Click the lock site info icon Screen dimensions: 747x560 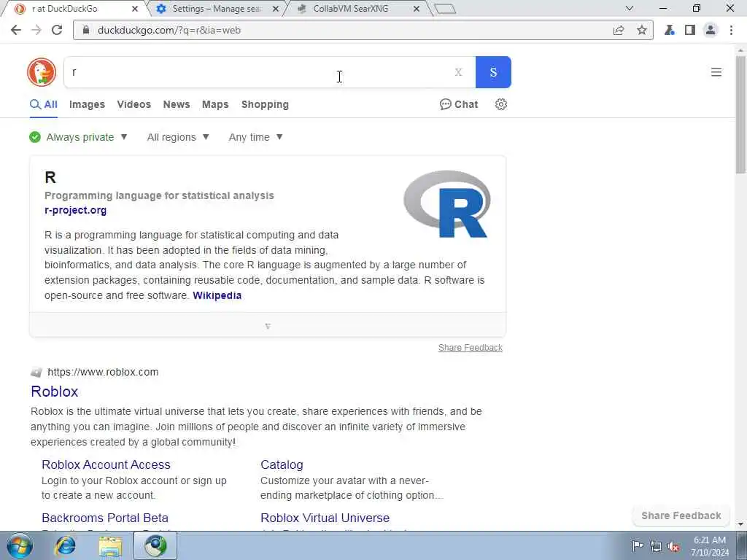click(86, 30)
